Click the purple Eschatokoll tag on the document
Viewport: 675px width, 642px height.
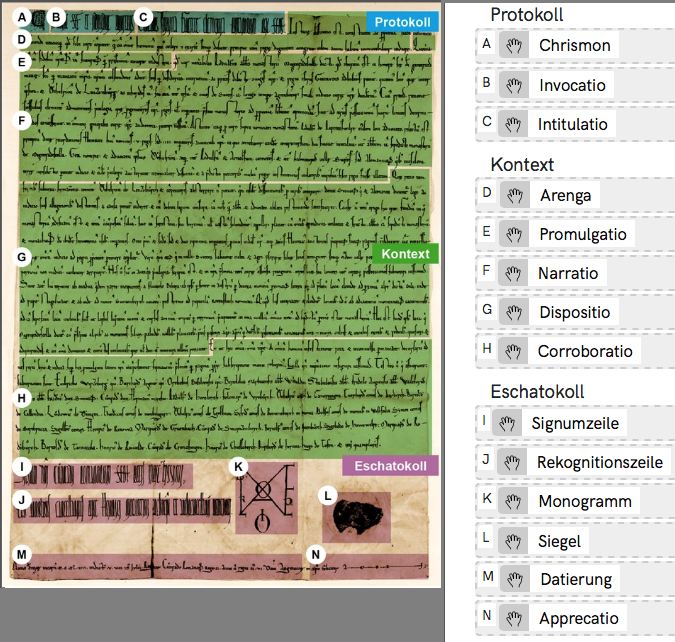[390, 465]
